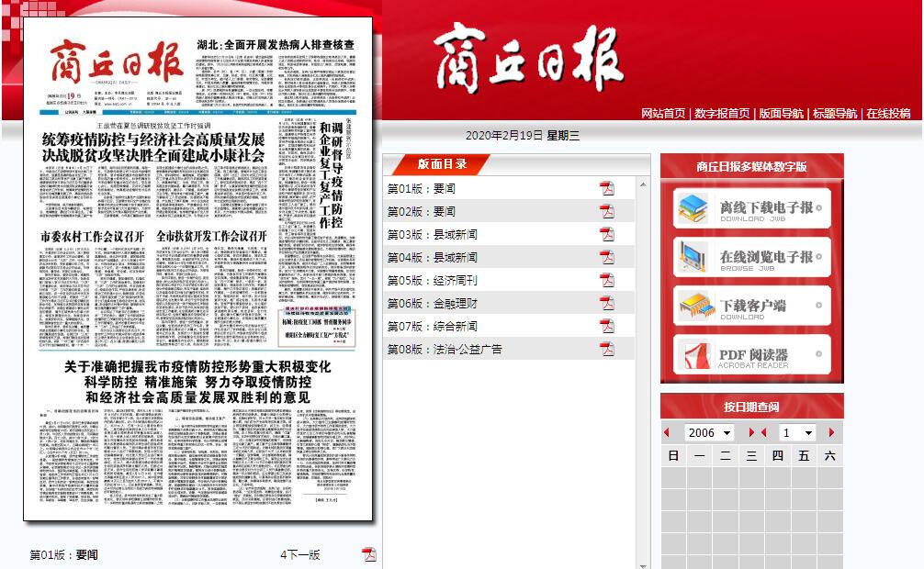This screenshot has height=569, width=924.
Task: Open PDF icon for 第01版 要闻 in list
Action: pos(606,189)
